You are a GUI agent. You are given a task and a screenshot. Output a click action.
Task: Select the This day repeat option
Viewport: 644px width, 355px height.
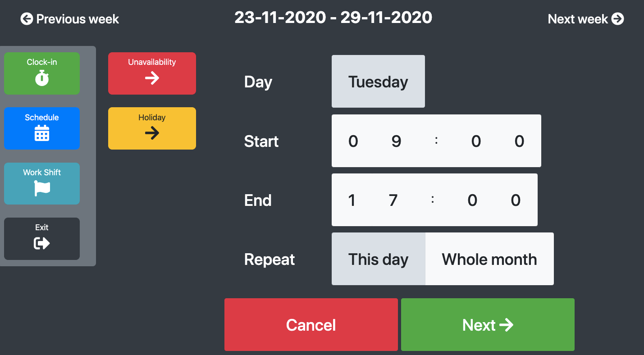click(x=379, y=259)
